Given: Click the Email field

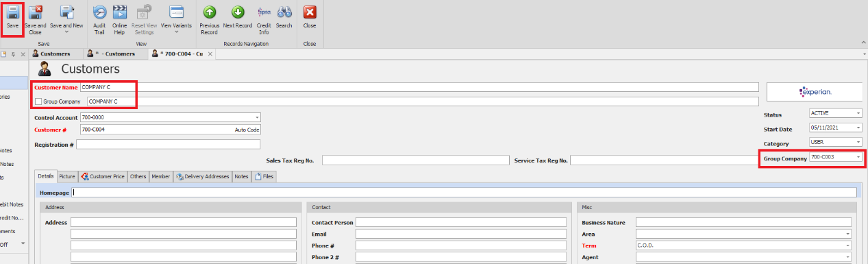Looking at the screenshot, I should point(461,235).
